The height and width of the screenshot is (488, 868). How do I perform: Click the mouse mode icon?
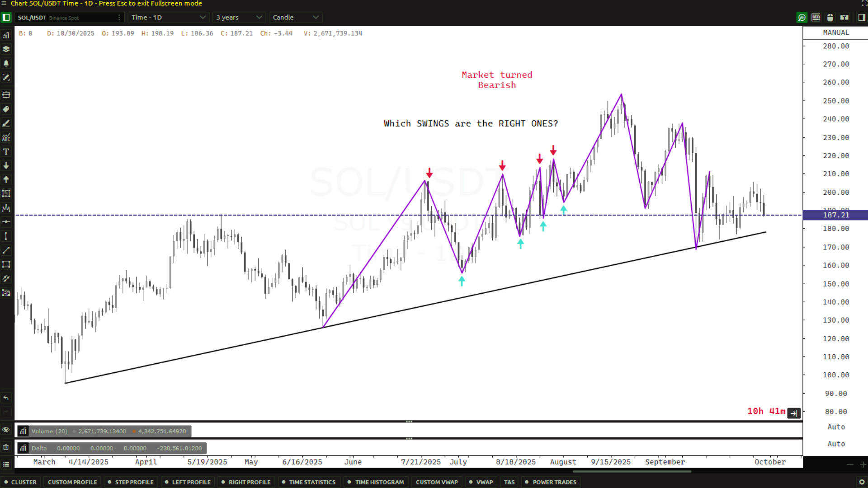(830, 18)
